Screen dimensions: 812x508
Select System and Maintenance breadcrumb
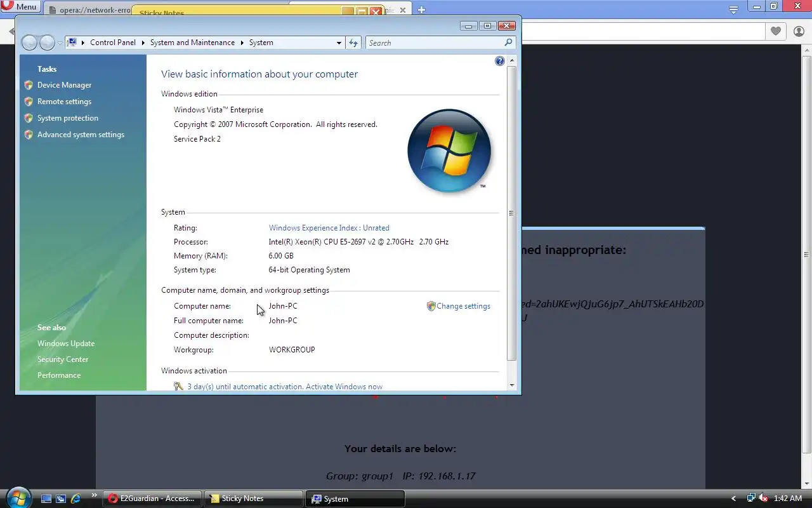pos(192,43)
